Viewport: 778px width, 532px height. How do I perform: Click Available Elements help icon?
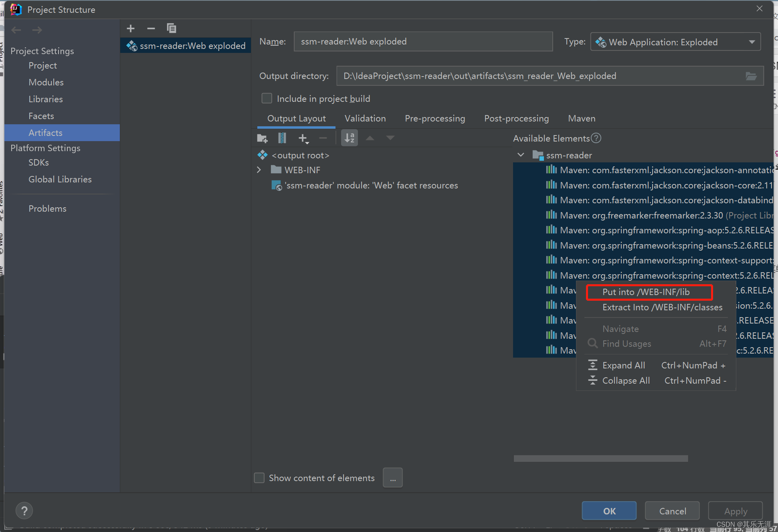pos(596,138)
